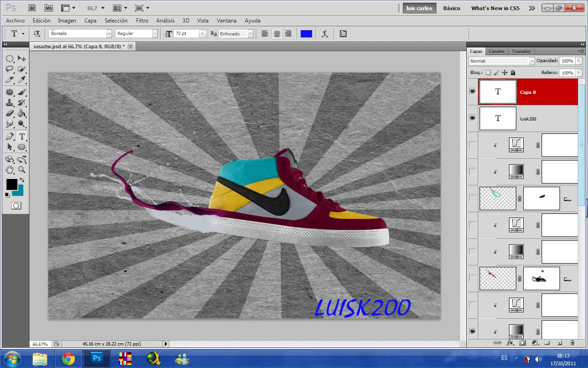Toggle lock layer position
This screenshot has width=588, height=368.
504,73
